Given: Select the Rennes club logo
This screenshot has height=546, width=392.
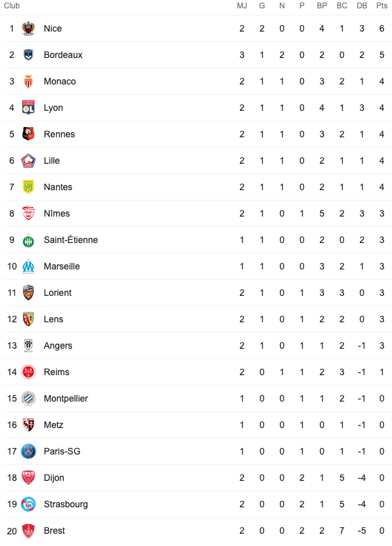Looking at the screenshot, I should tap(28, 134).
